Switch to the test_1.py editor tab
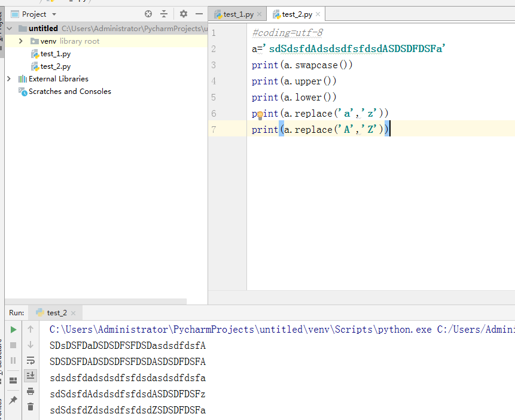This screenshot has width=515, height=420. [x=237, y=14]
